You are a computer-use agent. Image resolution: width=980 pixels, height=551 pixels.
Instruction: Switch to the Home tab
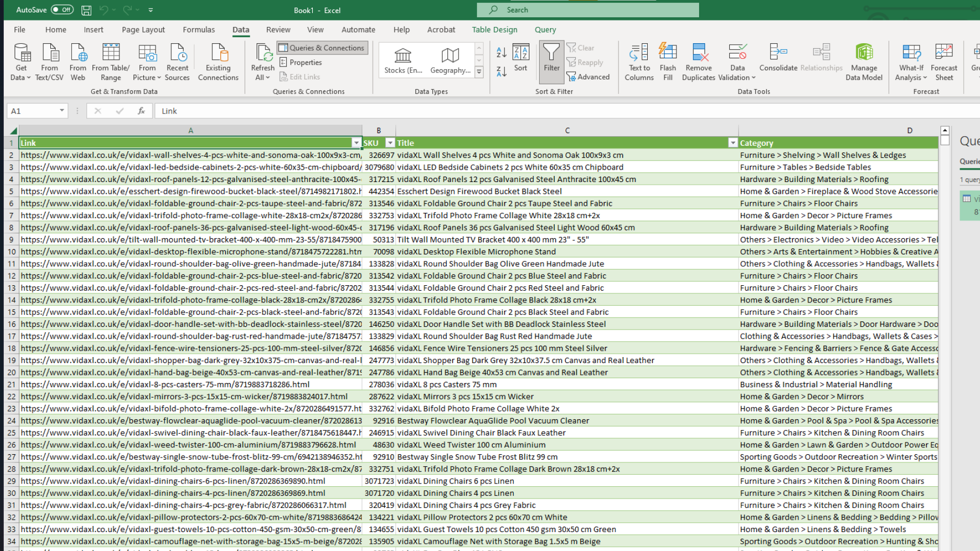pyautogui.click(x=56, y=30)
